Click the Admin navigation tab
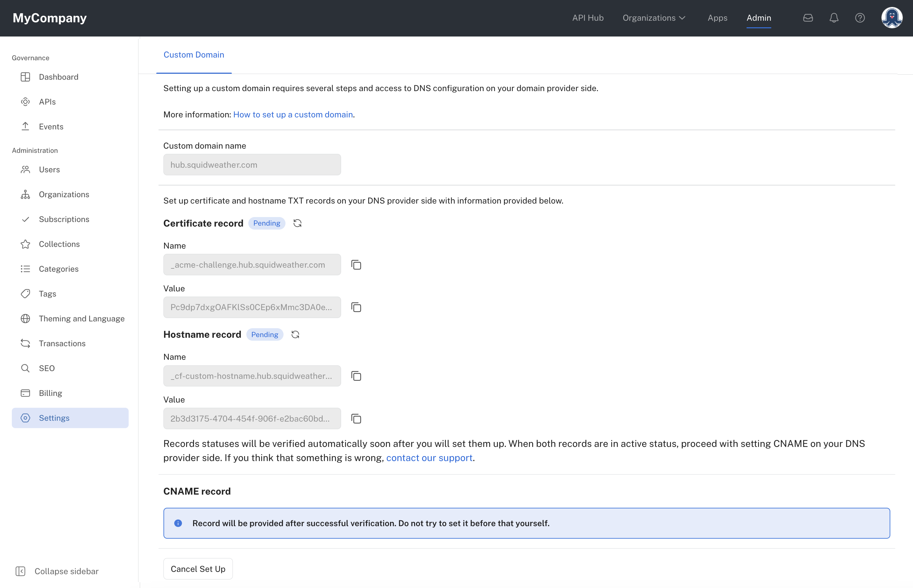913x588 pixels. click(x=759, y=18)
